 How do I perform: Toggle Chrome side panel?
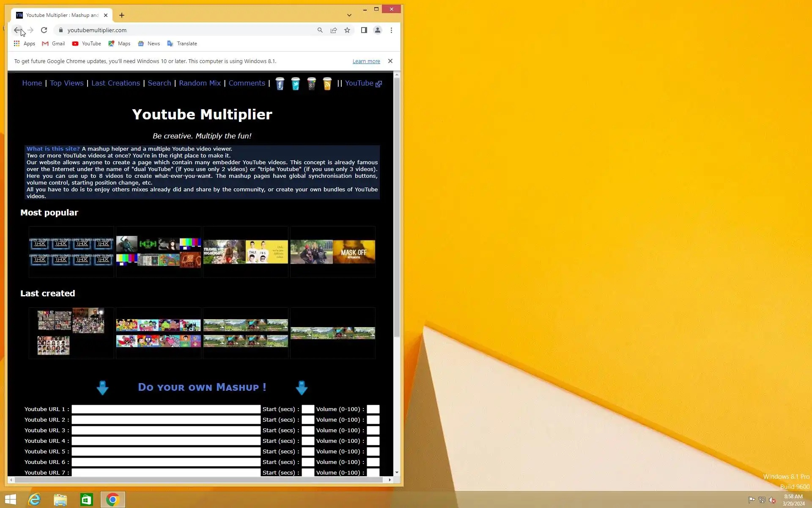[x=364, y=30]
